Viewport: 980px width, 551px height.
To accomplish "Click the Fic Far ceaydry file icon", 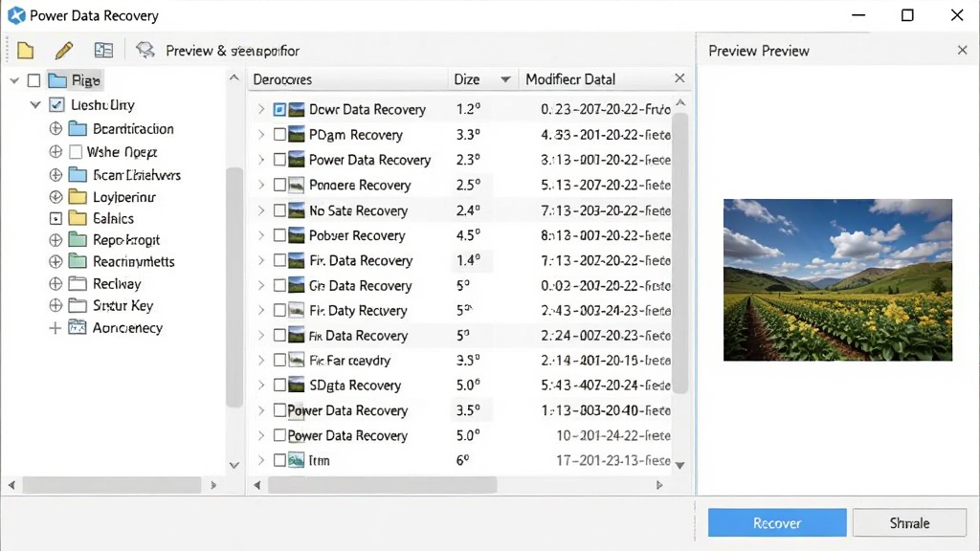I will (297, 360).
